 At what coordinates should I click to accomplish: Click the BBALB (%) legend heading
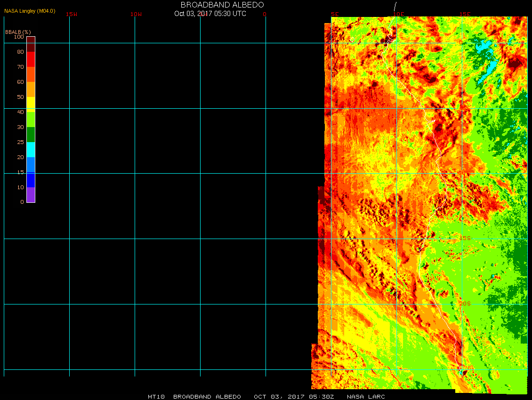[x=17, y=32]
